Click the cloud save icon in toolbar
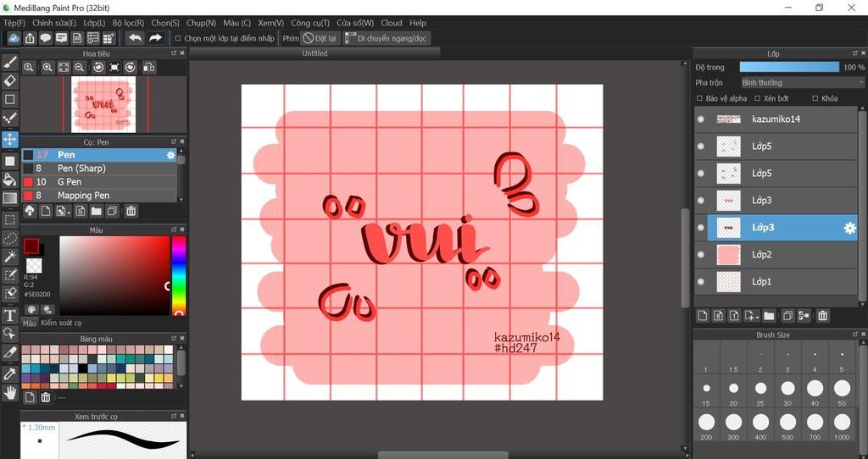 tap(14, 38)
